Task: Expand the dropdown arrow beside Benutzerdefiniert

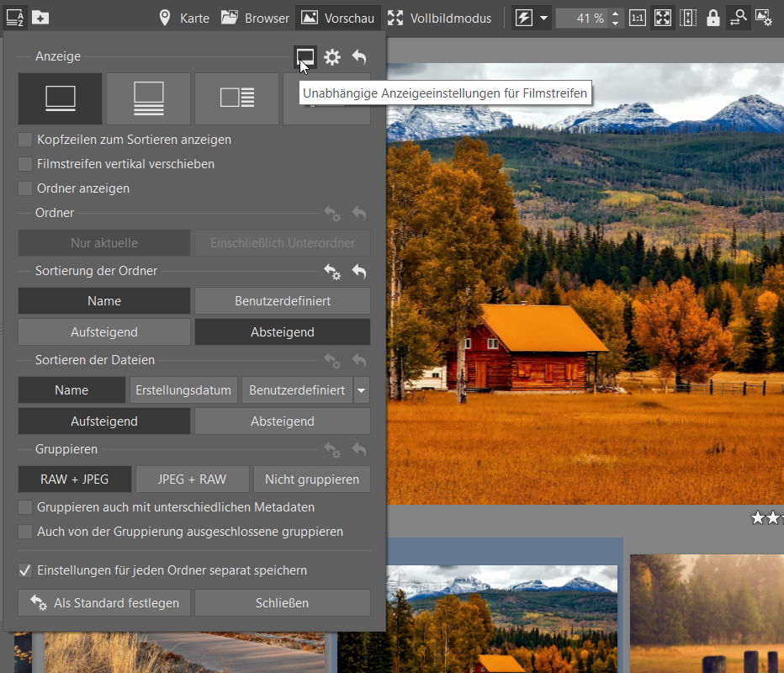Action: [x=362, y=390]
